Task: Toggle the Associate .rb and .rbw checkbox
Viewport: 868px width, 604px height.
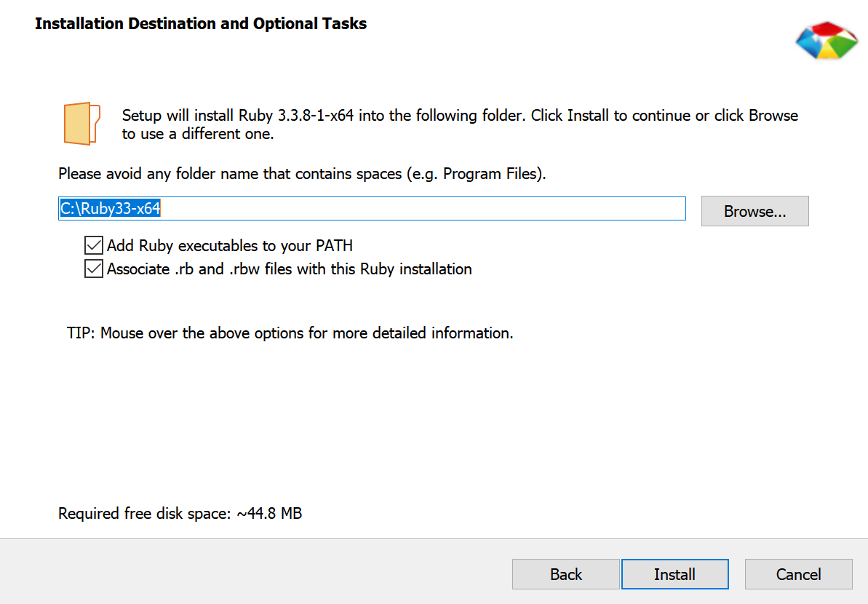Action: (x=93, y=269)
